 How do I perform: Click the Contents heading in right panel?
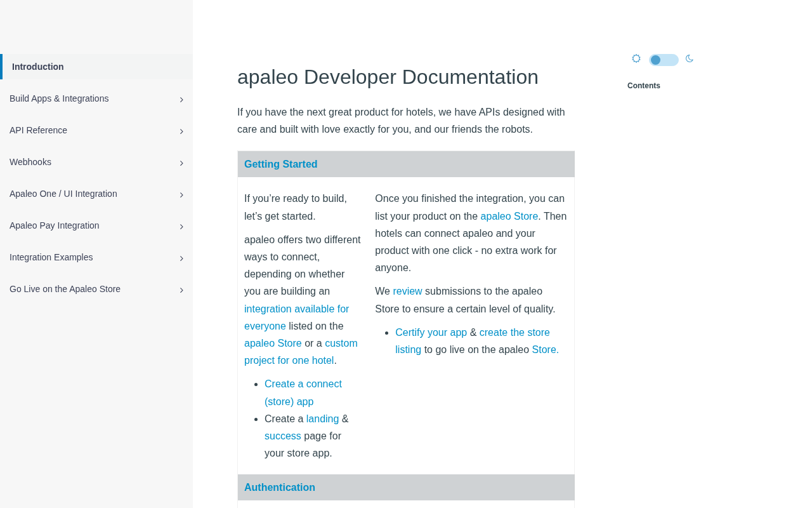(643, 86)
